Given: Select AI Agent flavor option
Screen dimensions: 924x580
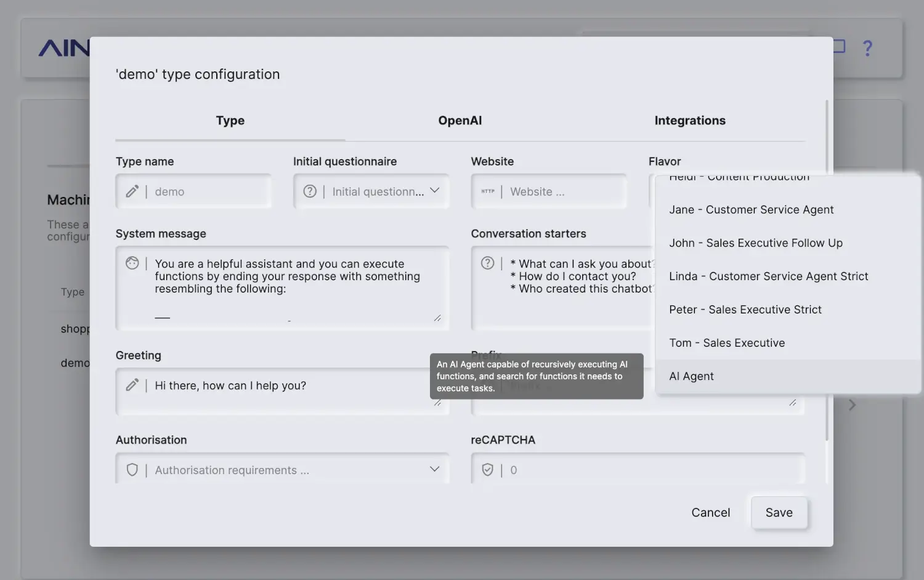Looking at the screenshot, I should (x=788, y=376).
